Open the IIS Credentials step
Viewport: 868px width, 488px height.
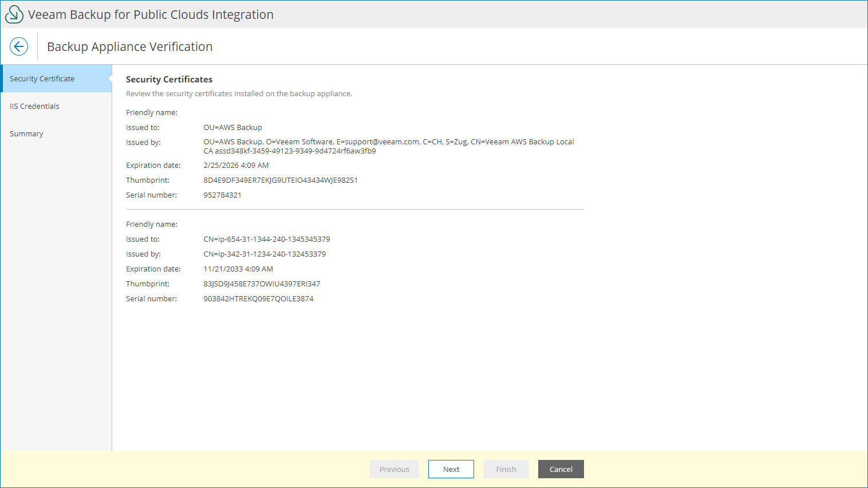(56, 106)
